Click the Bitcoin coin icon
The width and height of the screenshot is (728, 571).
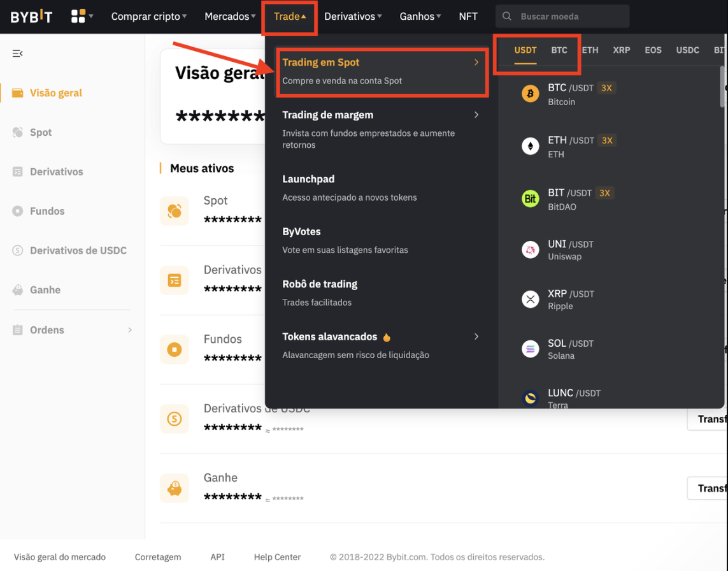click(530, 94)
